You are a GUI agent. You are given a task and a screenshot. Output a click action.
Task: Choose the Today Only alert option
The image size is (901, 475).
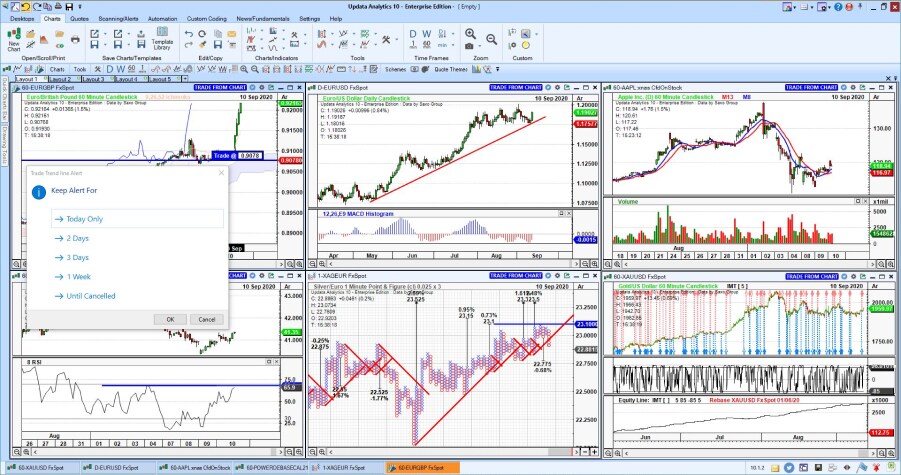(x=86, y=219)
